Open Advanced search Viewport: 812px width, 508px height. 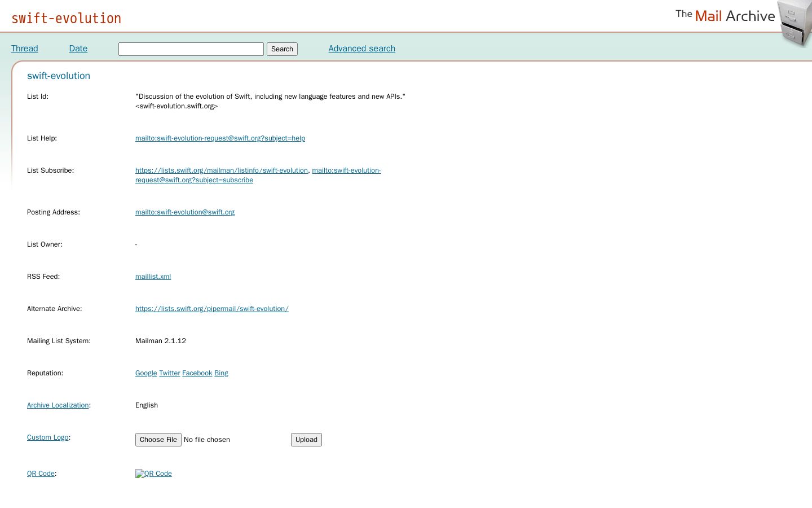[362, 49]
